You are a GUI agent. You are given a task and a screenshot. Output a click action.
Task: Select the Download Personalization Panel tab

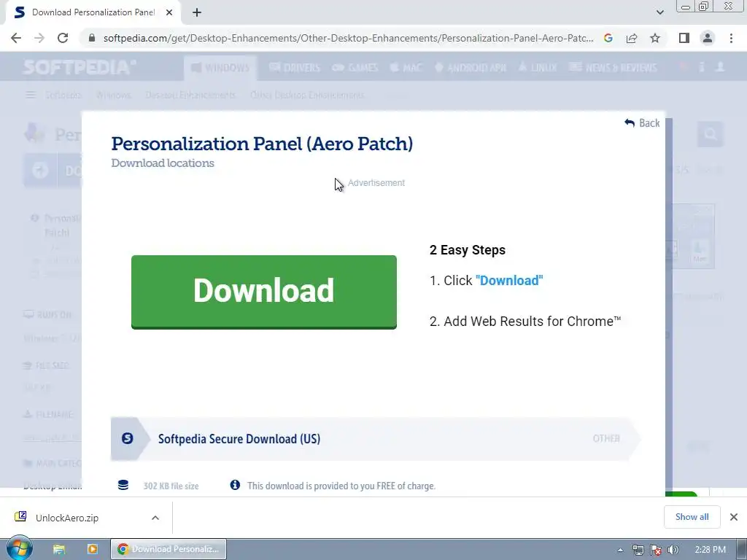(93, 13)
